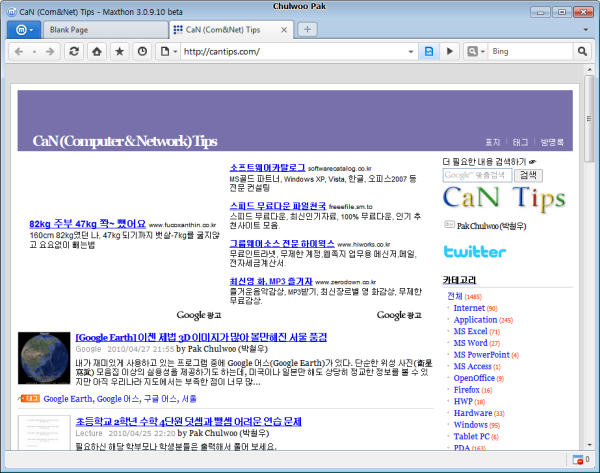Click the twitter logo
Screen dimensions: 600x473
coord(474,251)
